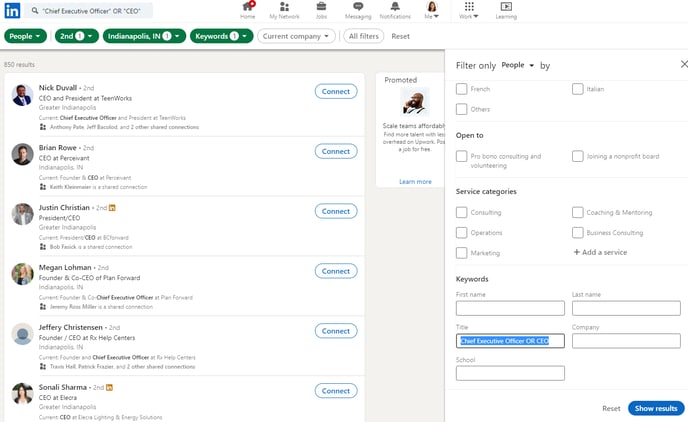Click the search magnifier icon

pos(35,11)
